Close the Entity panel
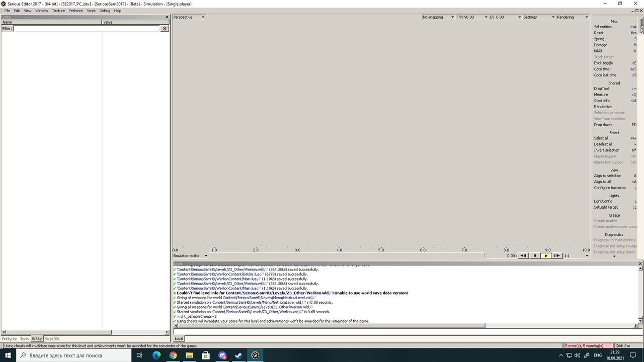The width and height of the screenshot is (644, 362). pos(167,17)
